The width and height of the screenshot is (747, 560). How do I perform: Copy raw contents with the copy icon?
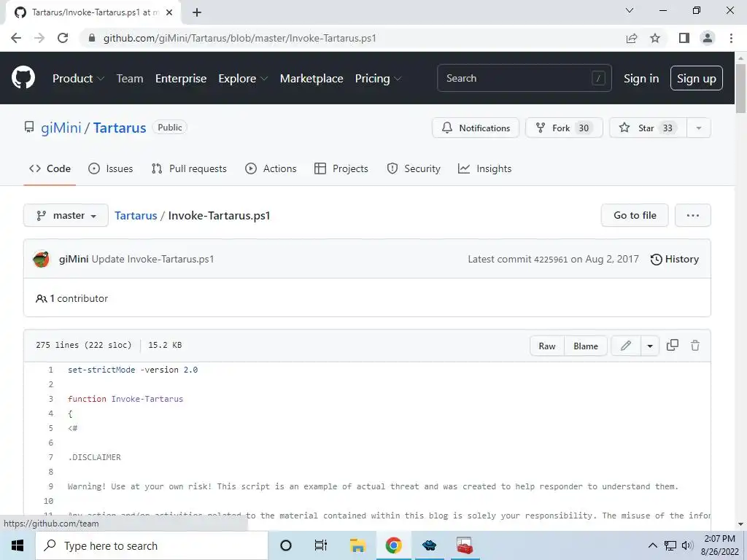pyautogui.click(x=672, y=345)
